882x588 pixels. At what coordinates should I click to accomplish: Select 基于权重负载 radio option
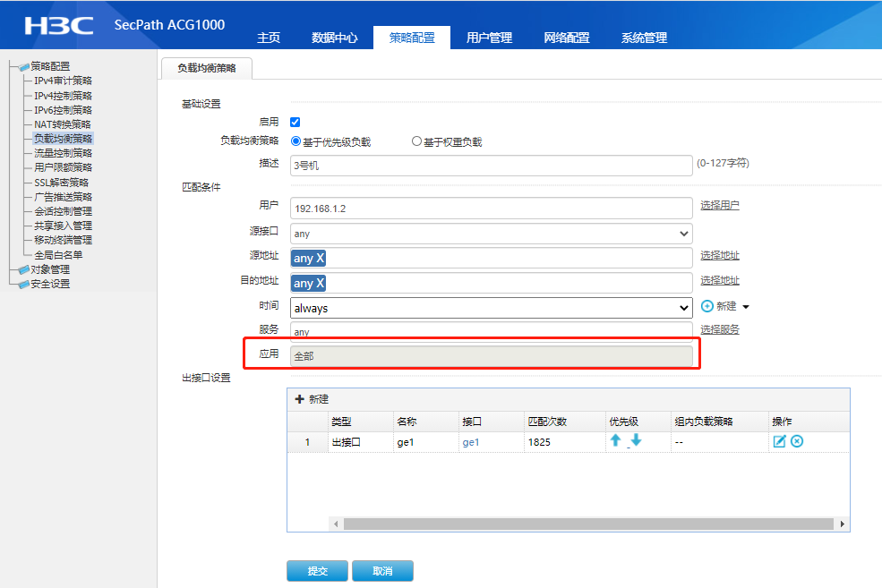coord(415,141)
